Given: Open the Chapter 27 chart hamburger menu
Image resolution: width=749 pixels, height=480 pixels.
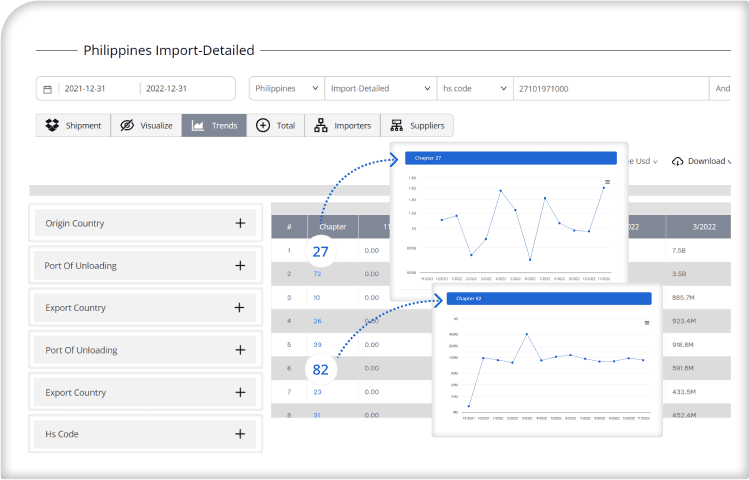Looking at the screenshot, I should (x=608, y=182).
